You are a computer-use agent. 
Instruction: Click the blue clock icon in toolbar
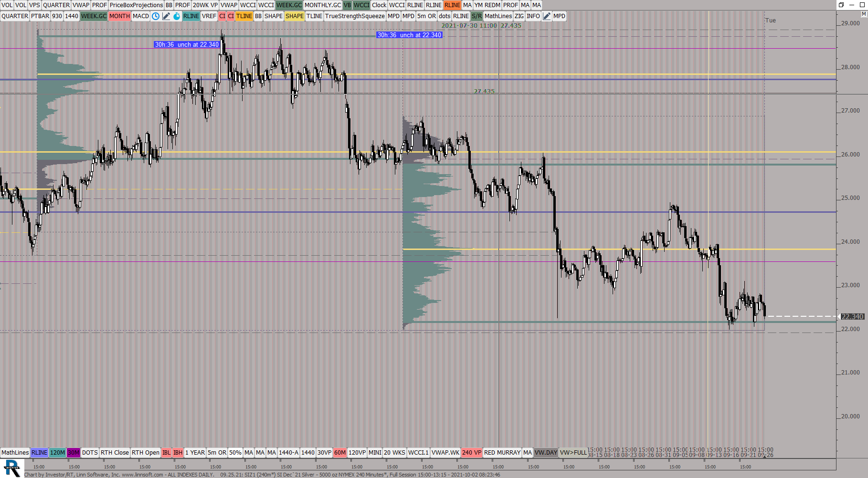point(156,16)
